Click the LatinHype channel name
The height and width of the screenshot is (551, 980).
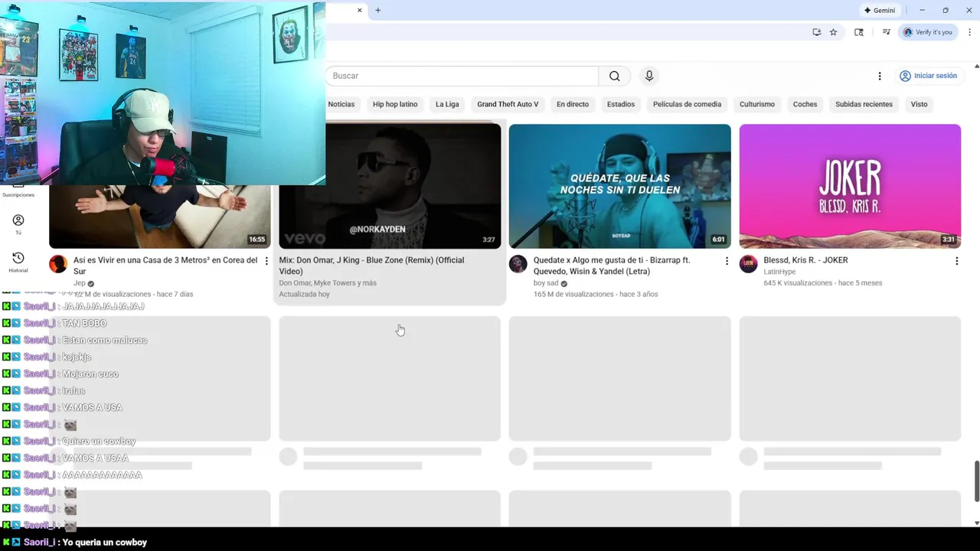click(x=779, y=272)
